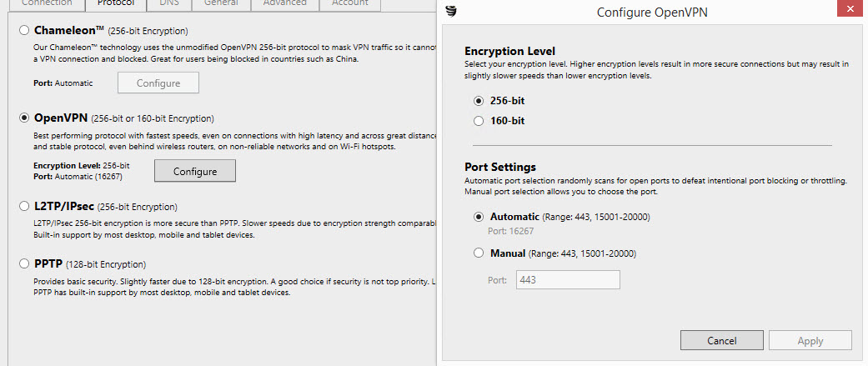Viewport: 868px width, 366px height.
Task: Click 'Port: Automatic' text under Chameleon
Action: [63, 83]
